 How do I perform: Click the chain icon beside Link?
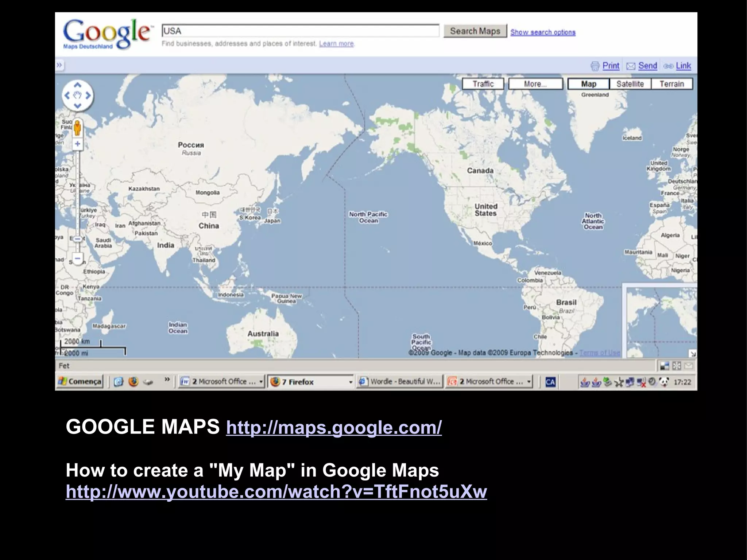pos(668,66)
